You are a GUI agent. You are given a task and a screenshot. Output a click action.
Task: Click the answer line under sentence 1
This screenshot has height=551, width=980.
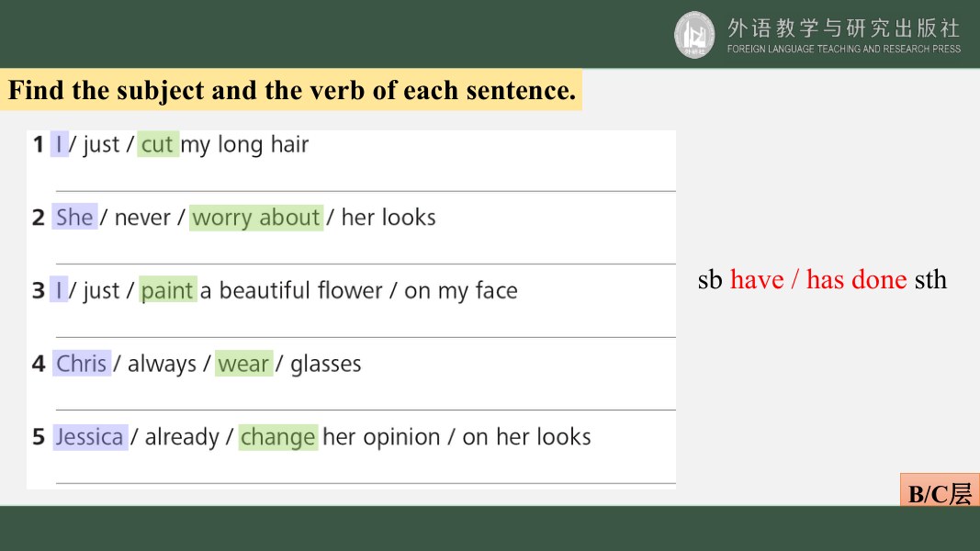point(366,191)
